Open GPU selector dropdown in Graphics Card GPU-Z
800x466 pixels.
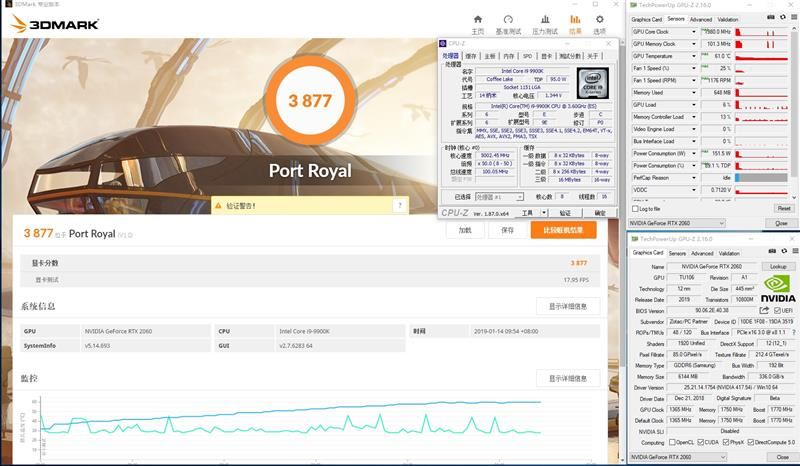(678, 457)
